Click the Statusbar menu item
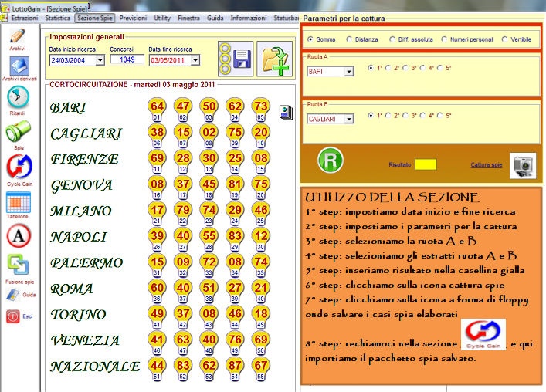Viewport: 546px width, 392px height. (x=286, y=18)
